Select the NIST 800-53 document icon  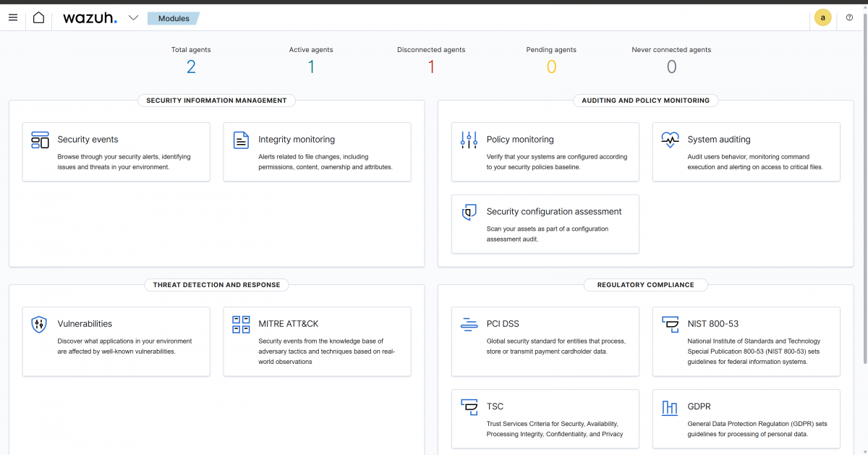pos(669,323)
